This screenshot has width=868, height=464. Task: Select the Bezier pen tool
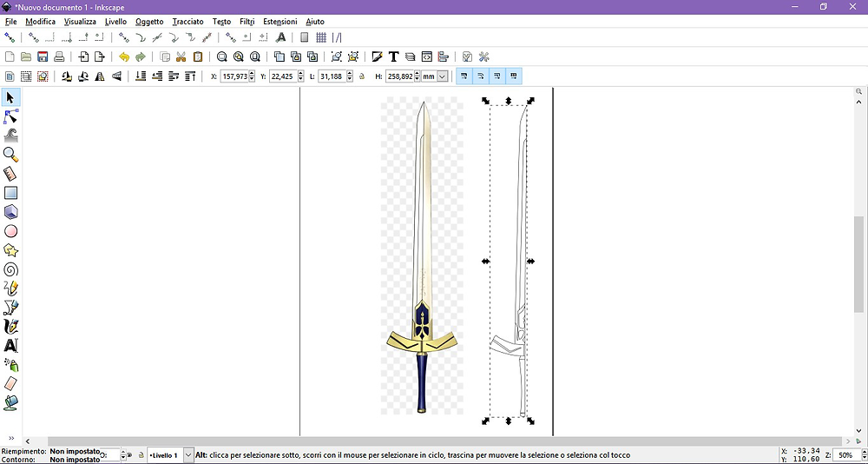click(10, 307)
